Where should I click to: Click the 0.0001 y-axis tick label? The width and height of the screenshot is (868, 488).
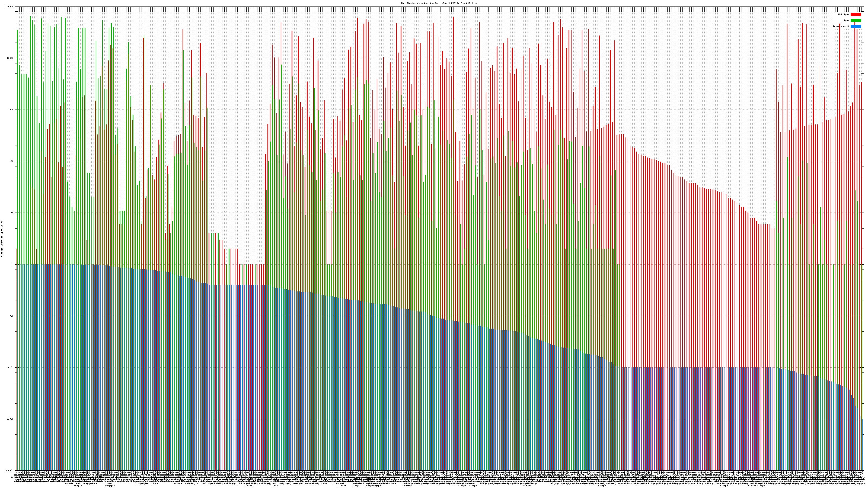pos(10,470)
